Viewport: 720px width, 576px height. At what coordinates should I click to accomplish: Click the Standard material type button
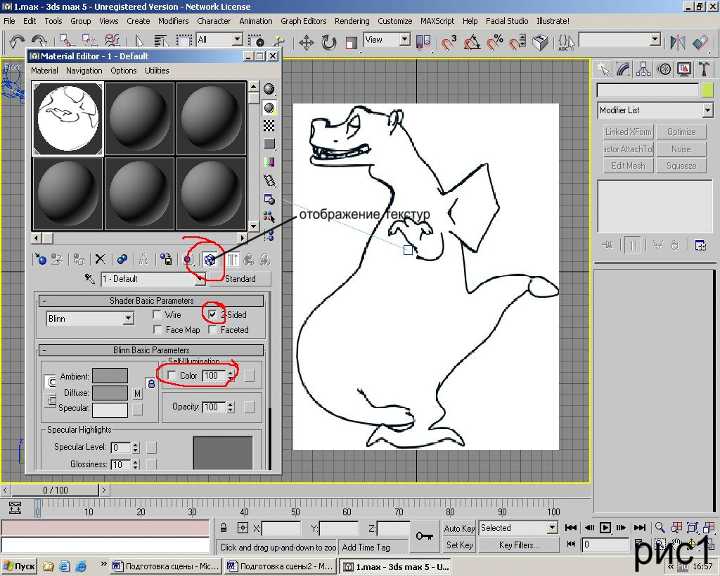click(x=240, y=279)
